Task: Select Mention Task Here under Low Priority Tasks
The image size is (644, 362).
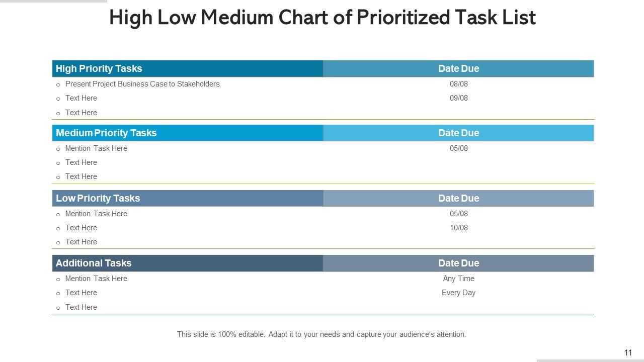Action: tap(96, 214)
